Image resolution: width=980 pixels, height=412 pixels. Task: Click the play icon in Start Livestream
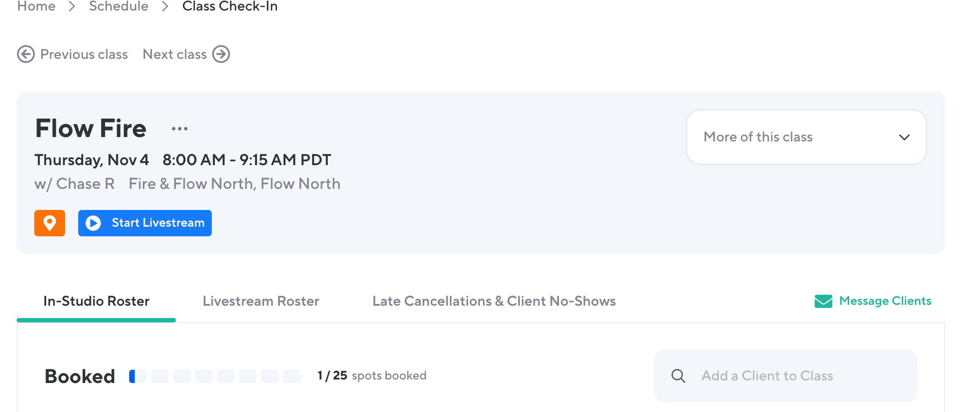click(93, 223)
